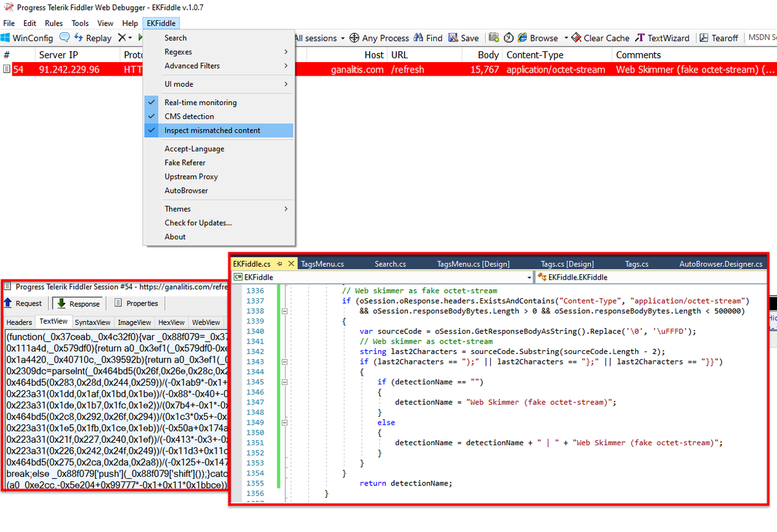Click the Save toolbar button
Image resolution: width=777 pixels, height=532 pixels.
[x=464, y=38]
